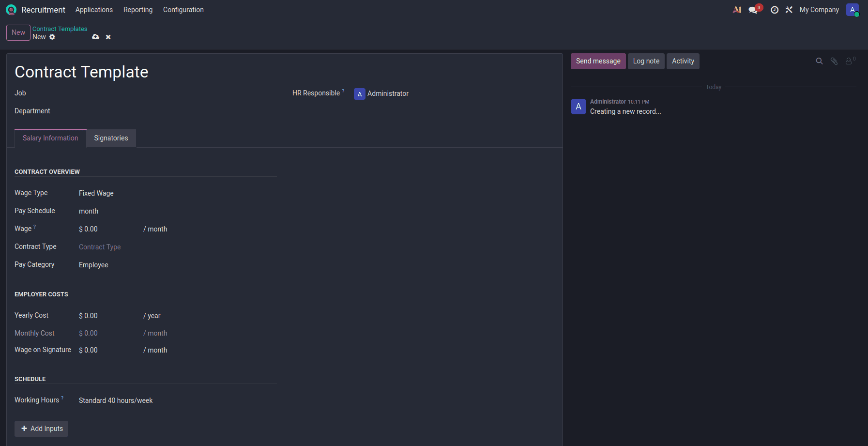Image resolution: width=868 pixels, height=446 pixels.
Task: Click the HR Responsible Administrator field
Action: tap(454, 93)
